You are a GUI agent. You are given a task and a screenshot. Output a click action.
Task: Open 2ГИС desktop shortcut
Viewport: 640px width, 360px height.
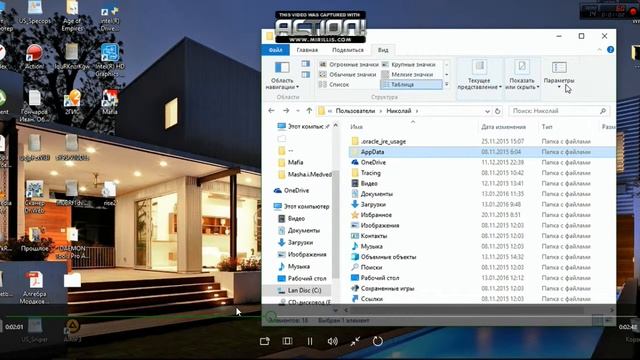72,102
